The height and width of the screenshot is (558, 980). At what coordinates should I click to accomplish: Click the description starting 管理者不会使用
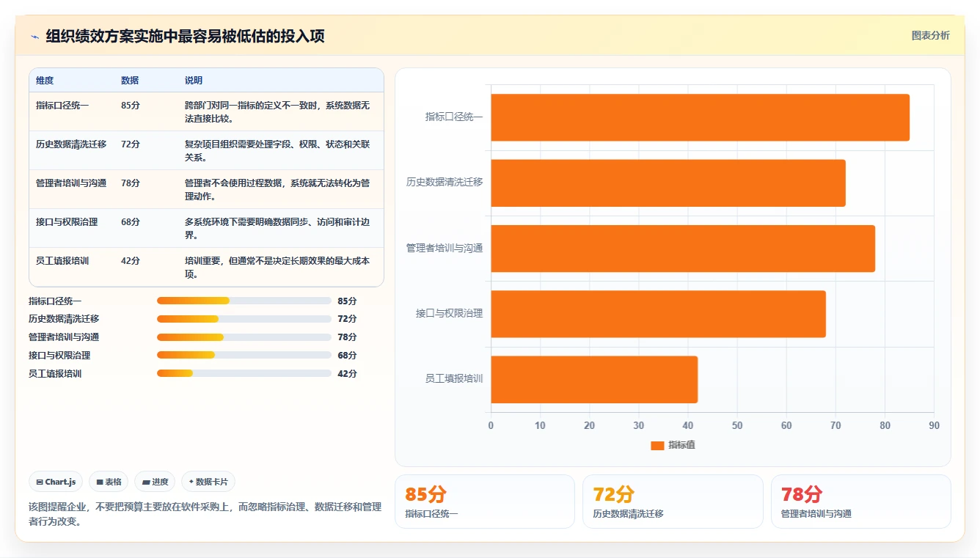tap(277, 190)
